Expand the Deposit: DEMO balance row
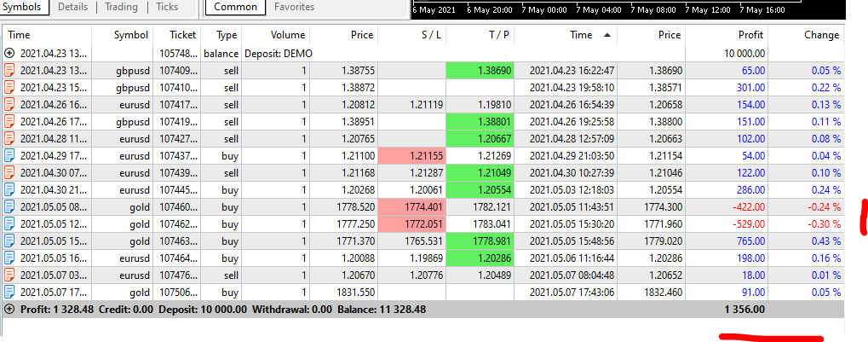868x342 pixels. point(9,54)
